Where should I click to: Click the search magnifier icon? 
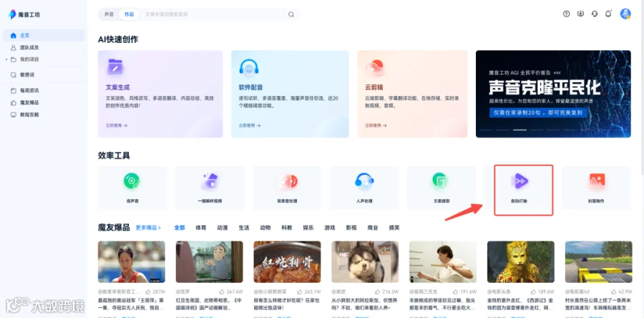(291, 14)
